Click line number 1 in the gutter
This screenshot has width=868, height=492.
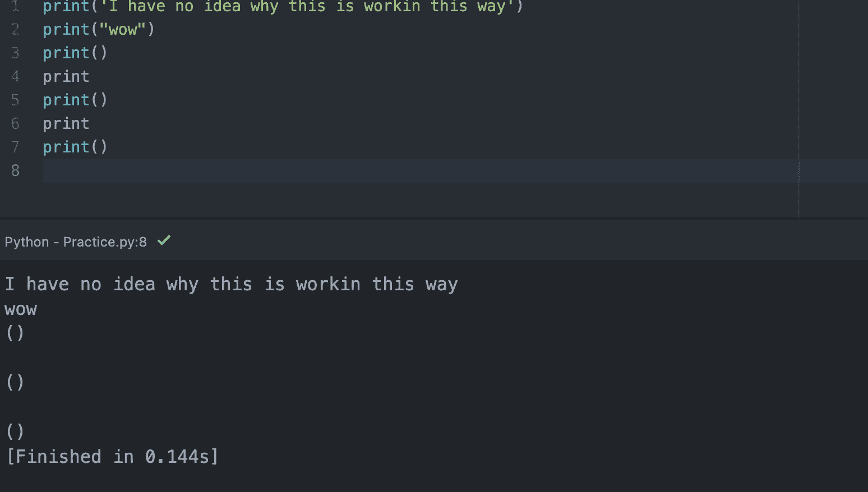tap(15, 6)
